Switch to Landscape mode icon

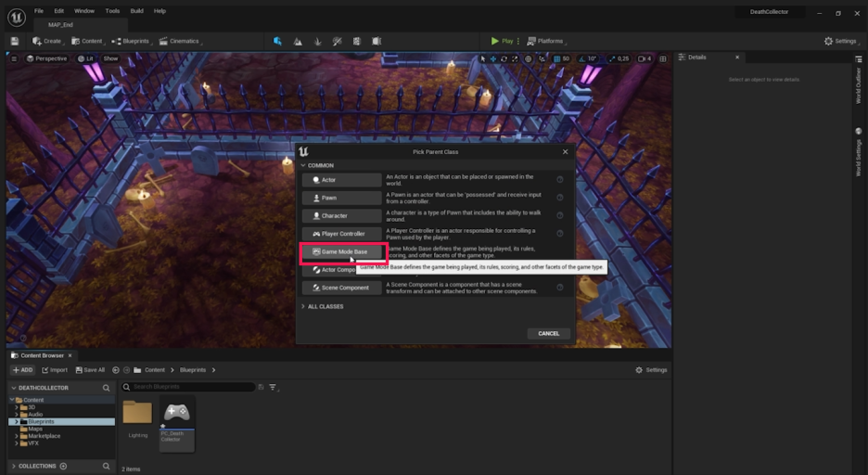tap(298, 41)
